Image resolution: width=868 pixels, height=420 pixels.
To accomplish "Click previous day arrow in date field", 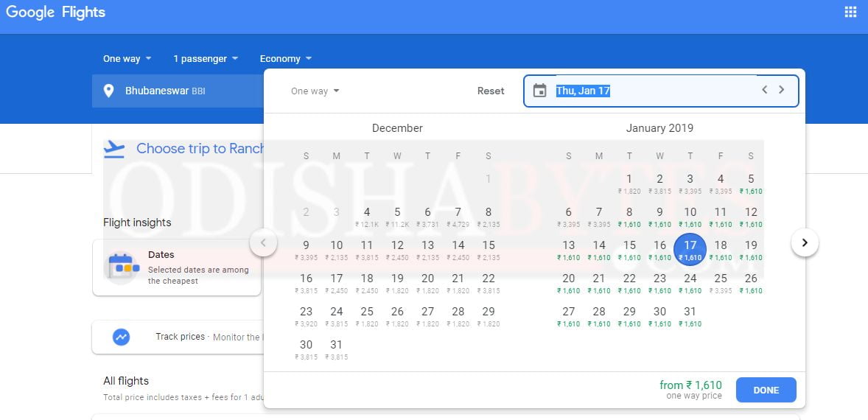I will click(764, 90).
